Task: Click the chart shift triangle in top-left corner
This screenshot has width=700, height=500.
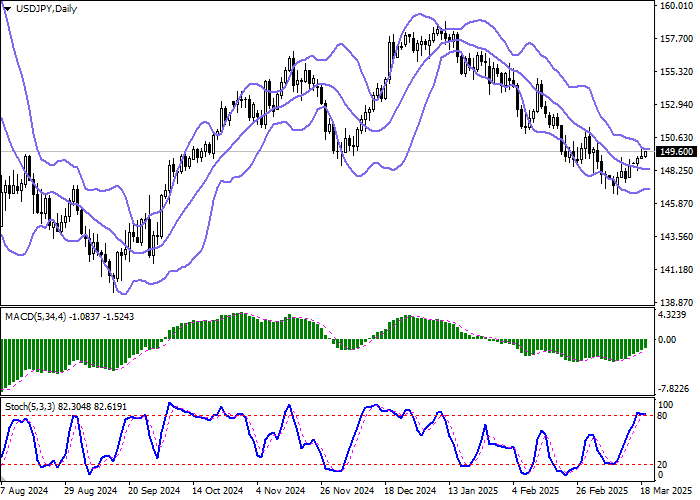Action: (6, 8)
